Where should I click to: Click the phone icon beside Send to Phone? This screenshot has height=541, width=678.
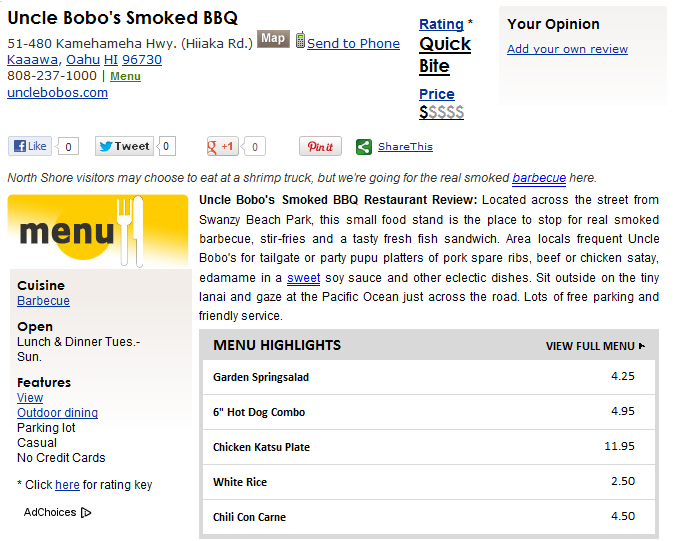(x=301, y=40)
